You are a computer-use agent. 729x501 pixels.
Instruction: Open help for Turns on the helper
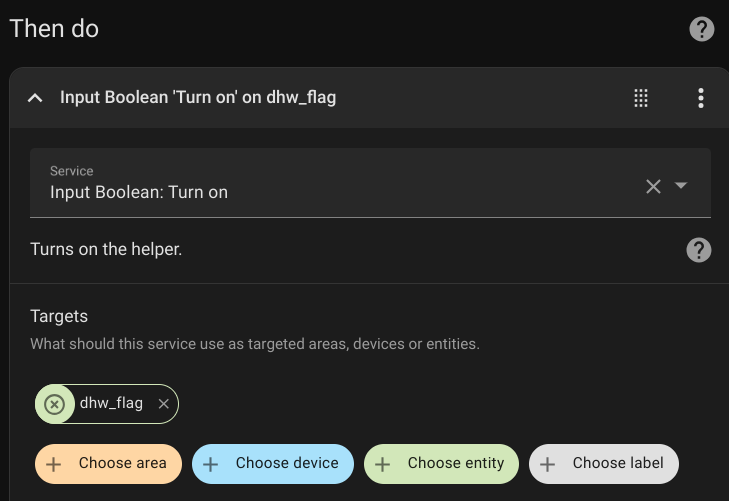click(699, 250)
